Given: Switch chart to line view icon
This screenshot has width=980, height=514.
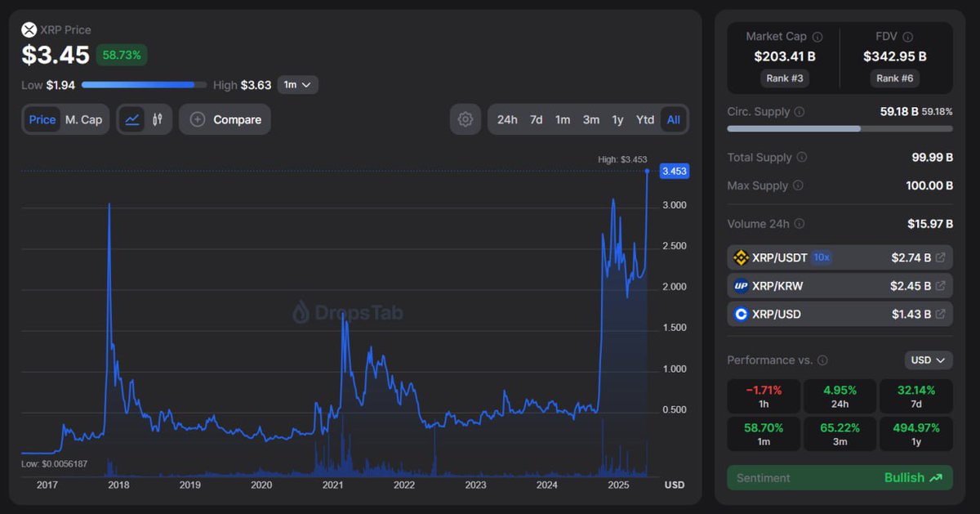Looking at the screenshot, I should 132,119.
